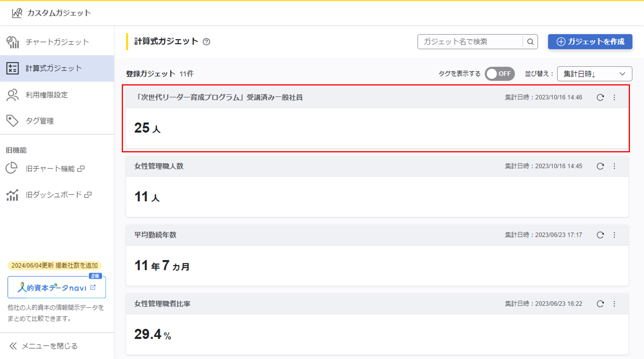
Task: Open 人的資本データnavi banner link
Action: coord(56,287)
